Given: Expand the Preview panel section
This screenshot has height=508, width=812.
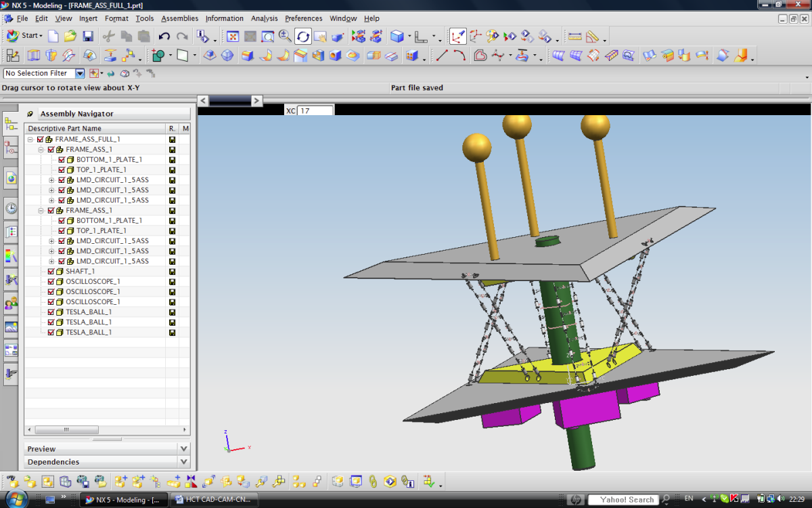Looking at the screenshot, I should pyautogui.click(x=184, y=448).
